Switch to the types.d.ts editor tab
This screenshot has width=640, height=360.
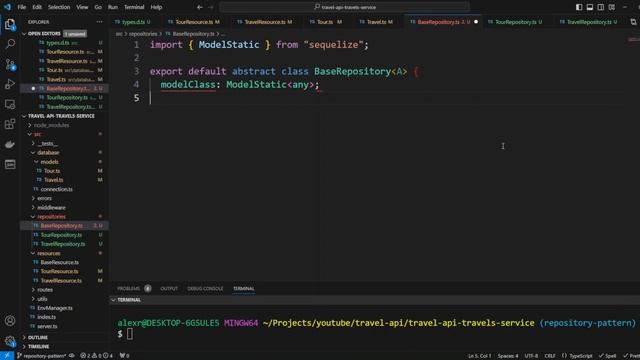click(133, 22)
